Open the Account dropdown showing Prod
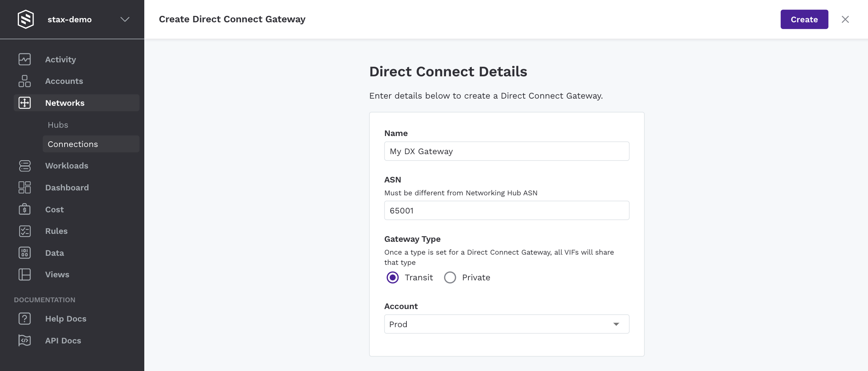 click(x=507, y=324)
